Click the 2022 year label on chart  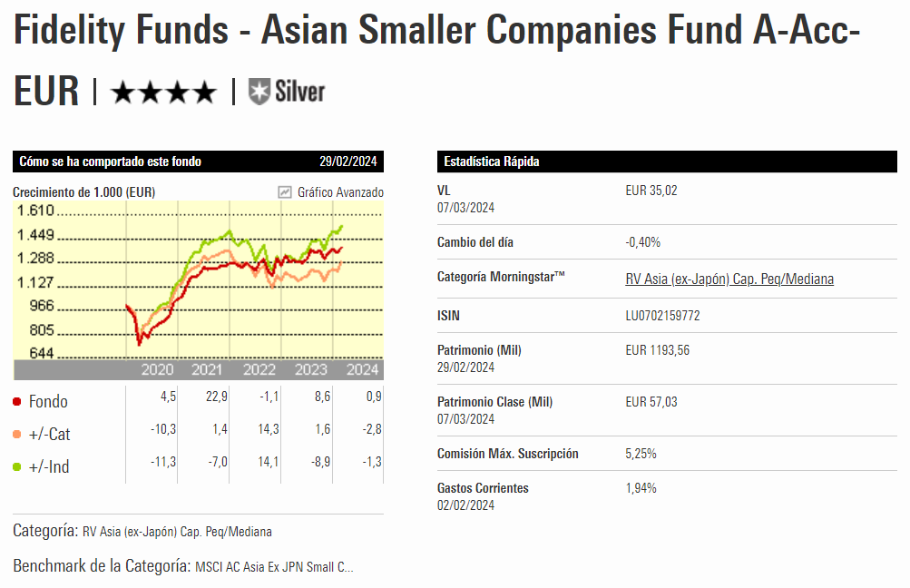[259, 369]
